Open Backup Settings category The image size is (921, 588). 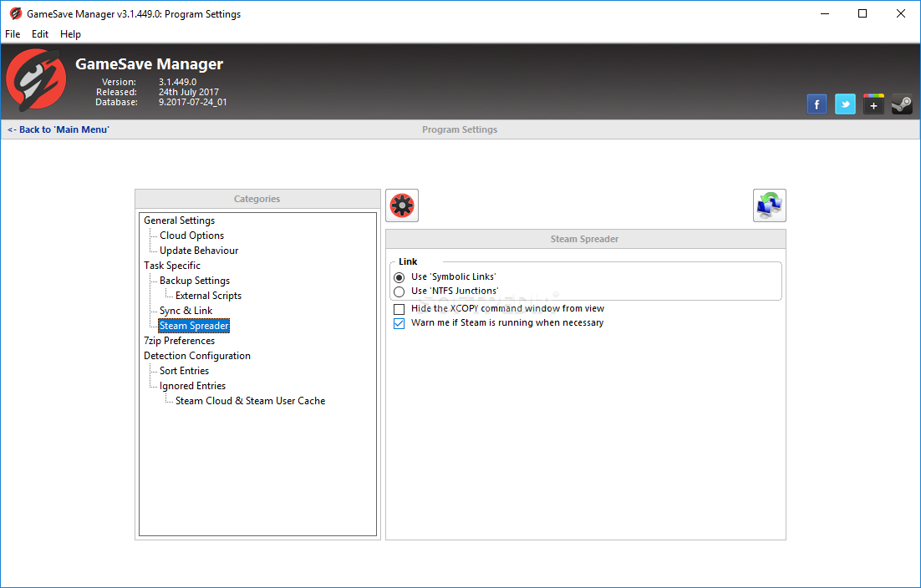click(x=195, y=281)
